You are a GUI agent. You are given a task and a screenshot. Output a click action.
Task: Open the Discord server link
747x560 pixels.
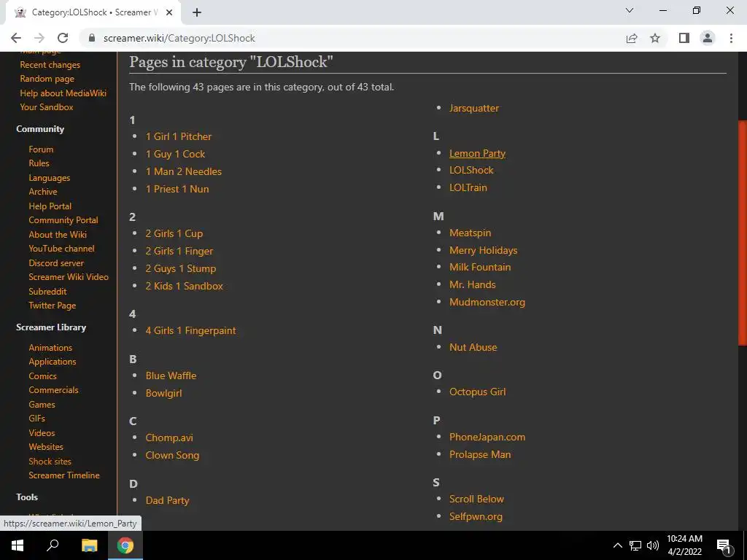click(56, 262)
